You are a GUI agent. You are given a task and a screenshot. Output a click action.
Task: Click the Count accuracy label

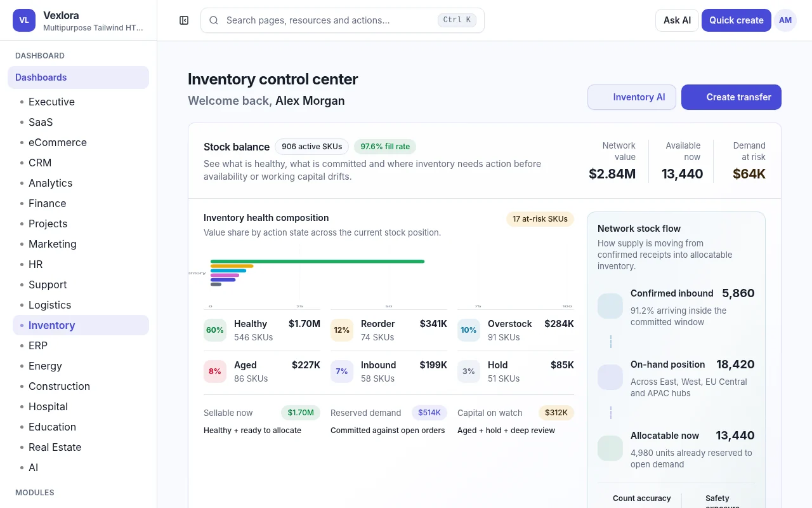coord(642,498)
